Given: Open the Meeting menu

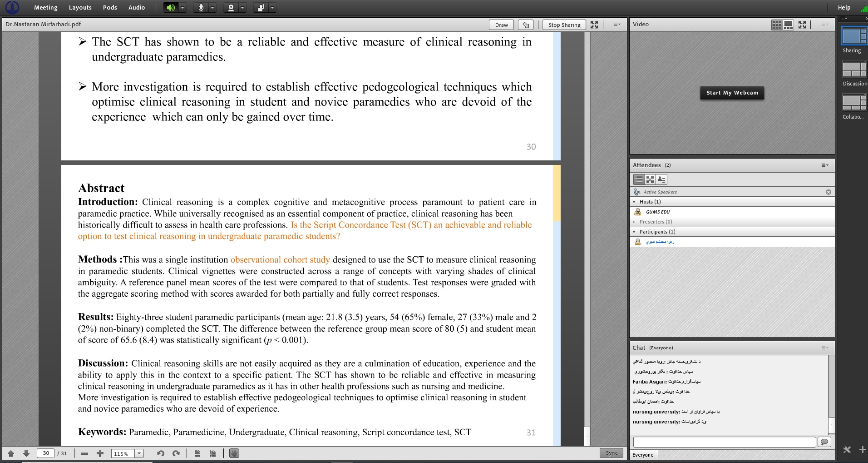Looking at the screenshot, I should [x=45, y=8].
